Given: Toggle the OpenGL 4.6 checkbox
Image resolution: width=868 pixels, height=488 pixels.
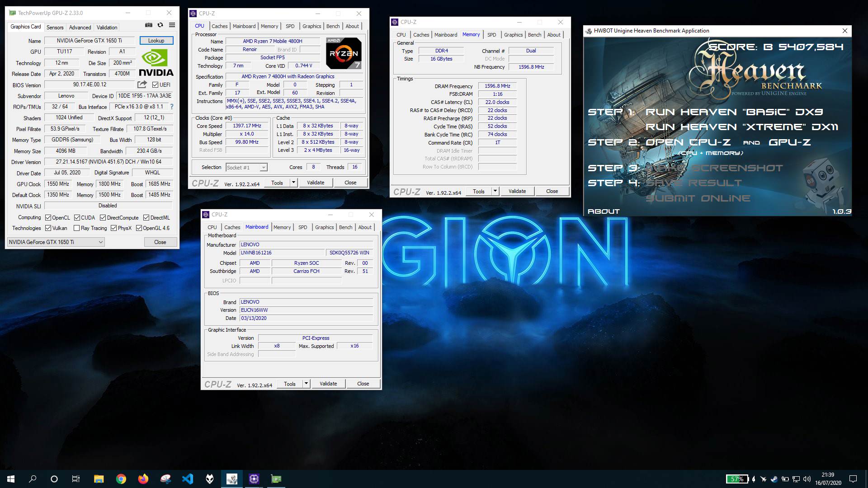Looking at the screenshot, I should coord(139,228).
